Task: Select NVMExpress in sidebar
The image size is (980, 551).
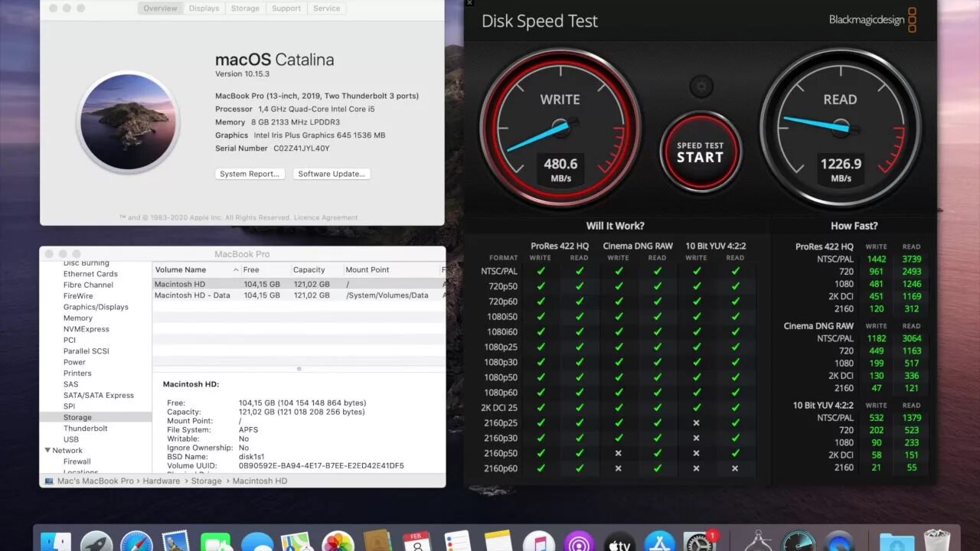Action: coord(87,329)
